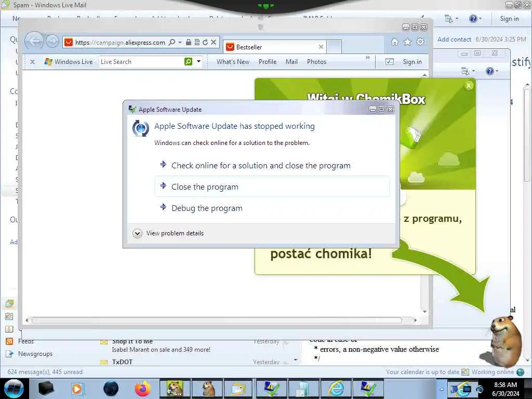Switch to ChomikBox taskbar button
Image resolution: width=532 pixels, height=399 pixels.
point(175,389)
